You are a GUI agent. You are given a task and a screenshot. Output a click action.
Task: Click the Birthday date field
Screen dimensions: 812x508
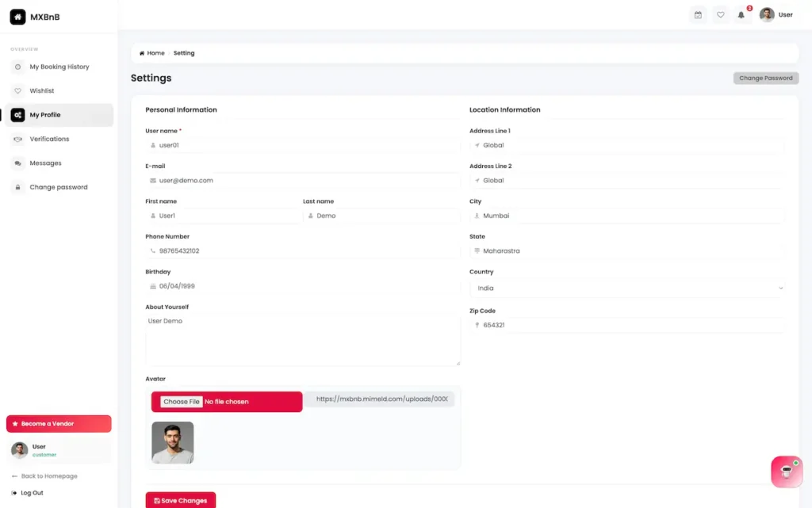pos(302,286)
